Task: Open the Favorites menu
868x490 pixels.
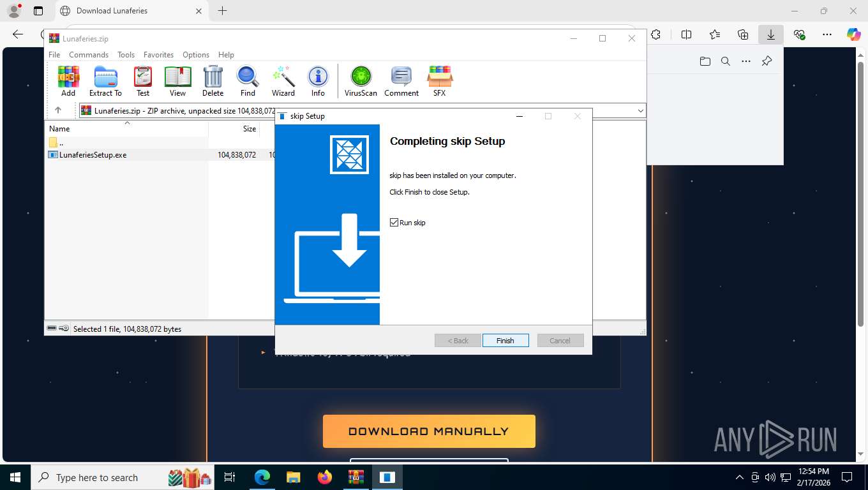Action: coord(158,55)
